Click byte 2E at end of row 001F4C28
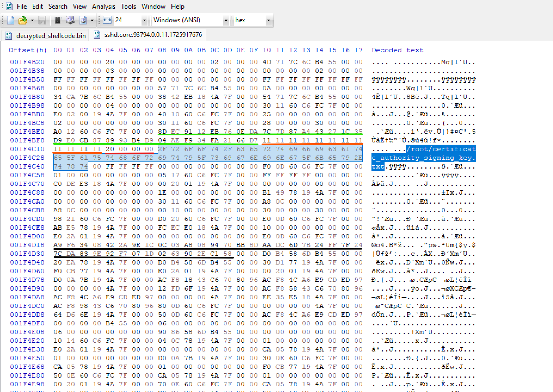The height and width of the screenshot is (392, 553). tap(358, 158)
